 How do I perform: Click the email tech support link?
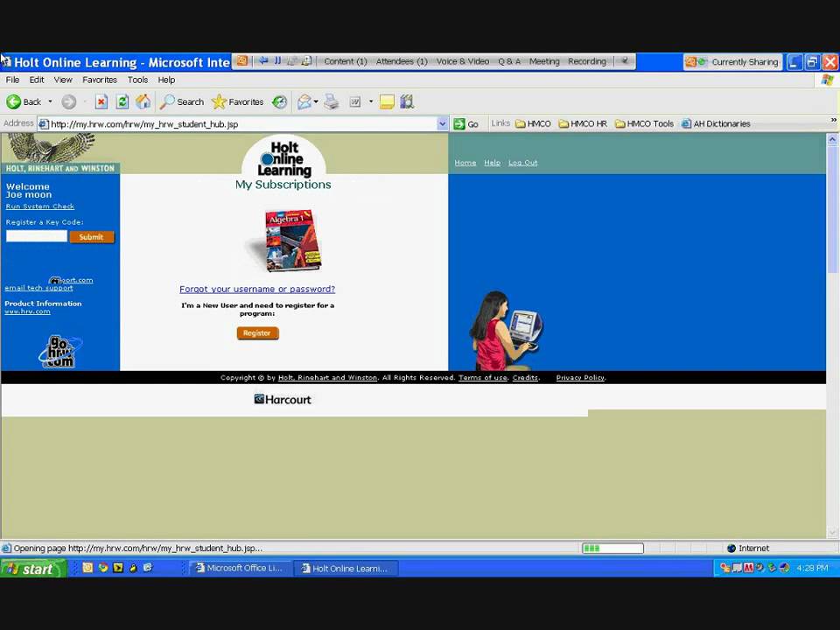[38, 288]
